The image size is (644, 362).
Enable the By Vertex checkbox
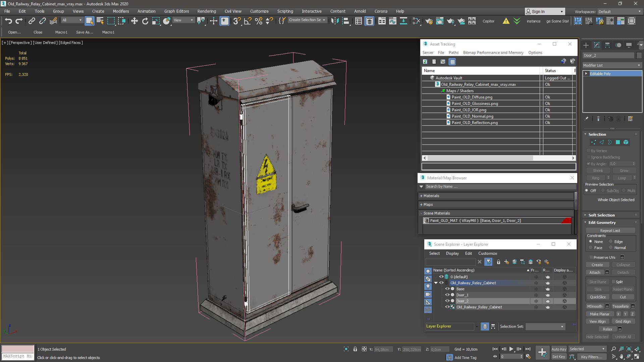589,151
